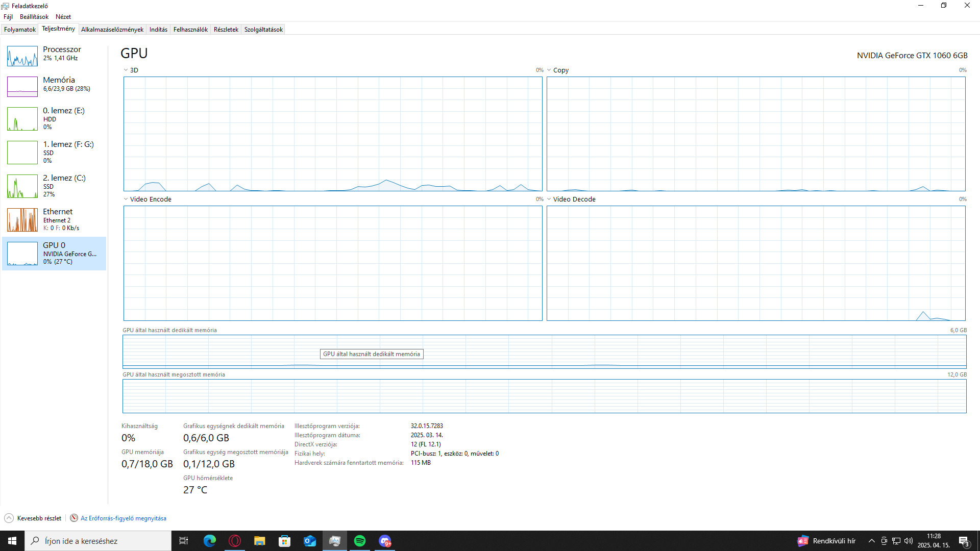
Task: Launch Opera browser from the taskbar
Action: [x=235, y=541]
